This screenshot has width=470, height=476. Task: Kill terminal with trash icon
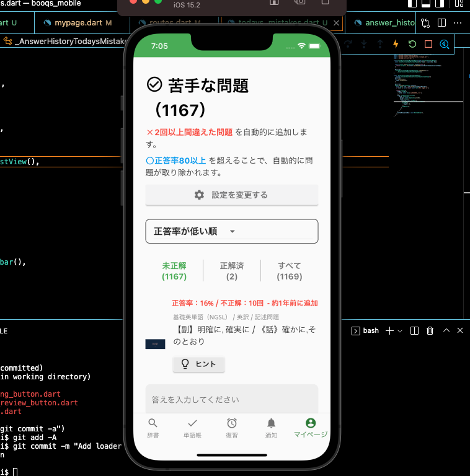[430, 330]
